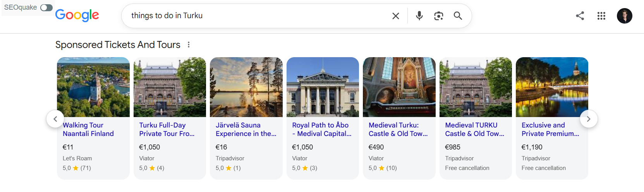Click the Exclusive and Private Premium thumbnail

(x=552, y=87)
